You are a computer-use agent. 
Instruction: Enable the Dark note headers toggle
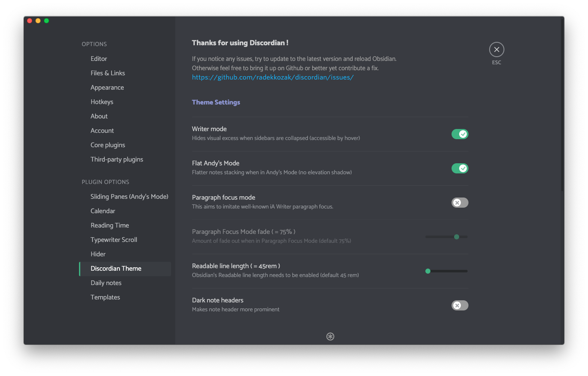(x=460, y=305)
